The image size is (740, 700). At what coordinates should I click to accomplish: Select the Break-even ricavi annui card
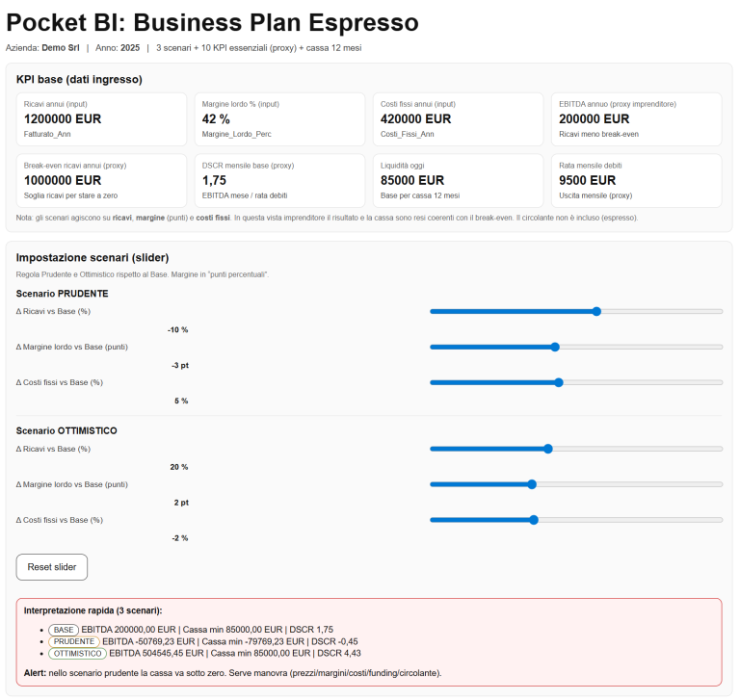[x=101, y=180]
